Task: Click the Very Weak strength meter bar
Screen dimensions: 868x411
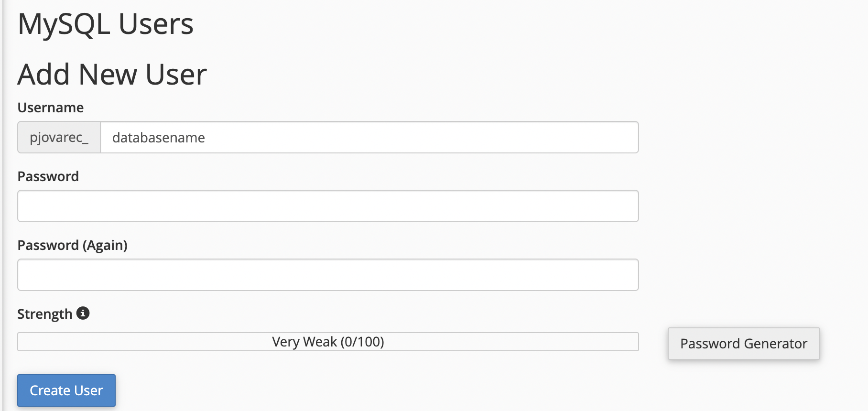Action: tap(328, 342)
